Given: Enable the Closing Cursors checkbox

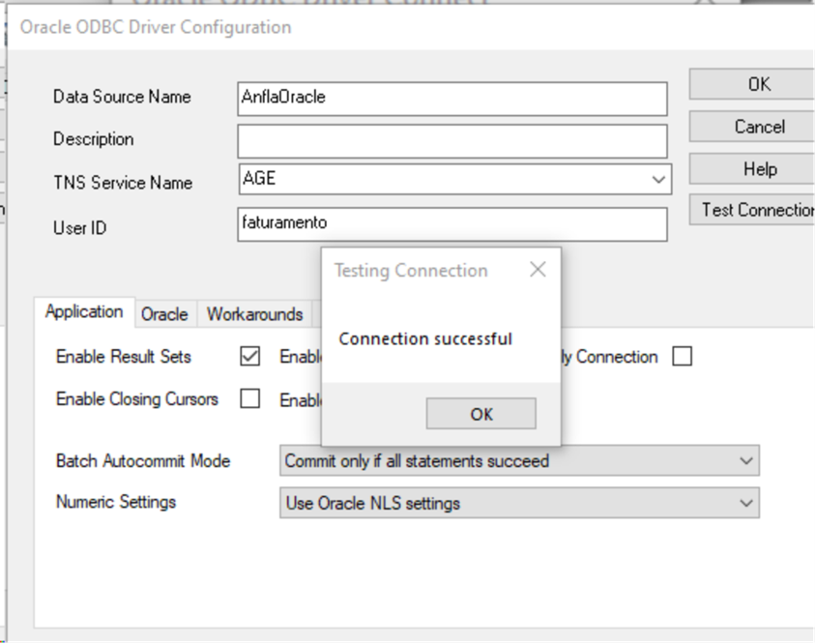Looking at the screenshot, I should tap(249, 399).
